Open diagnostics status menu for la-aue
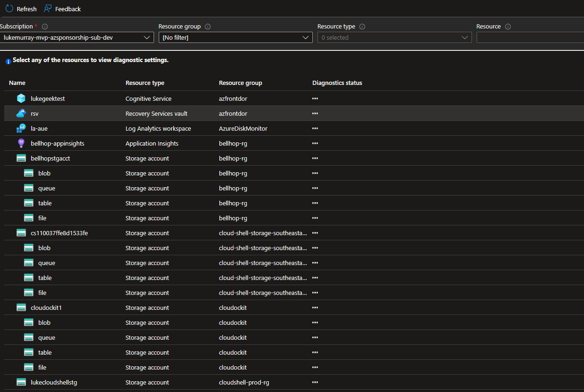The image size is (584, 392). click(315, 128)
